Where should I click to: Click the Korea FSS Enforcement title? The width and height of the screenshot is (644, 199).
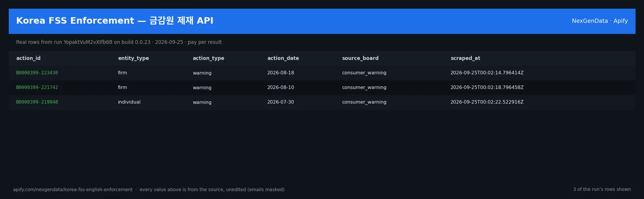[114, 20]
